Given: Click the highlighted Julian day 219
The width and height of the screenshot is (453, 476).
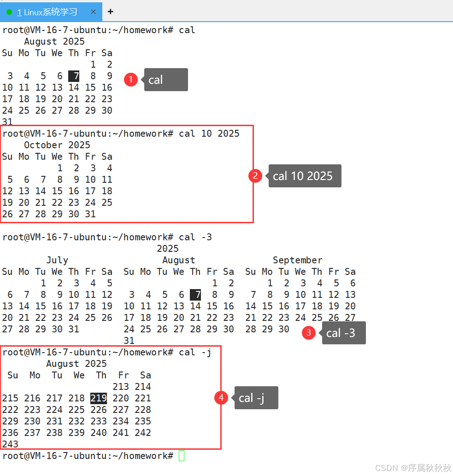Looking at the screenshot, I should click(x=99, y=398).
